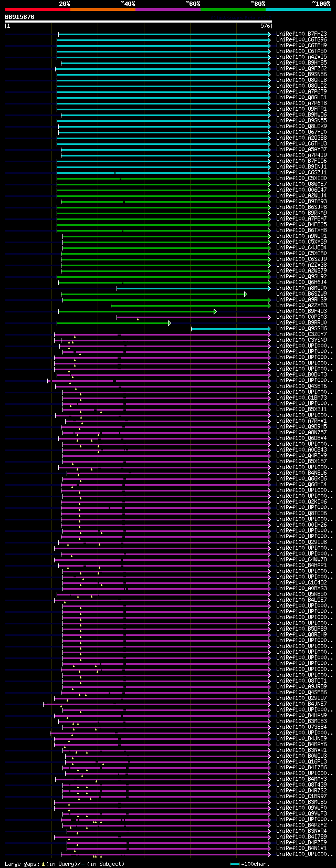This screenshot has width=336, height=868.
Task: Select hit UniRef100_Q4SET6
Action: click(301, 386)
